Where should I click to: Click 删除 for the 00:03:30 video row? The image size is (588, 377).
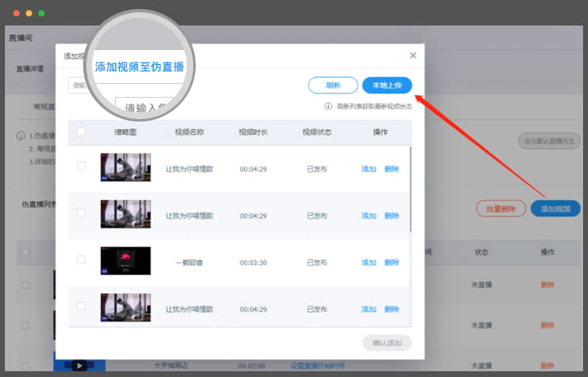pyautogui.click(x=391, y=263)
